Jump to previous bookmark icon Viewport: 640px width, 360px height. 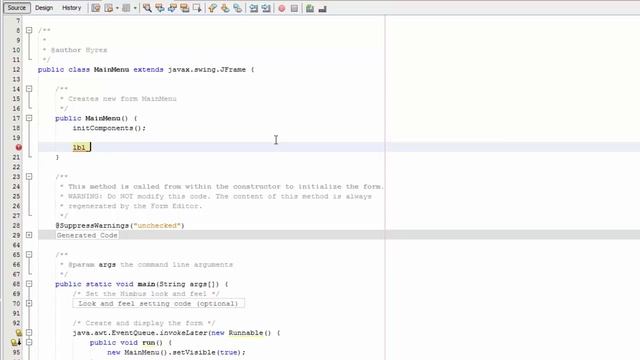click(213, 8)
